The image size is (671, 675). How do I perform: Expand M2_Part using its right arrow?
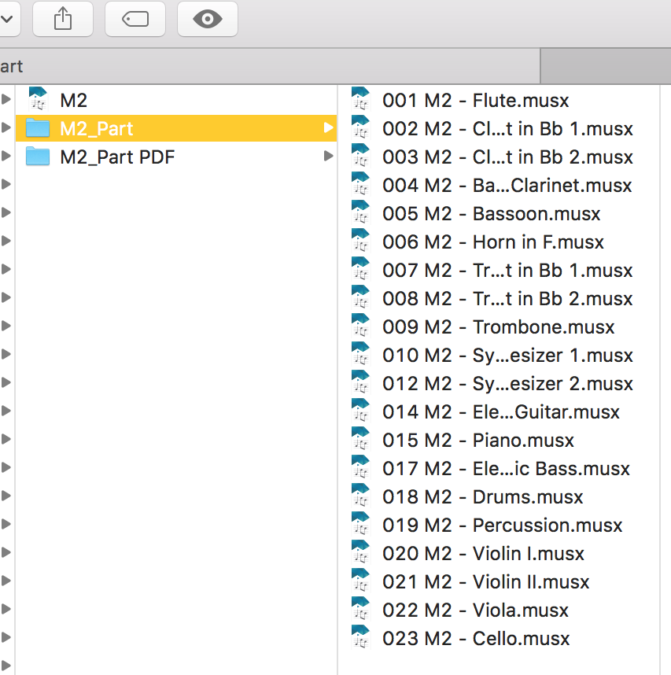pos(328,128)
